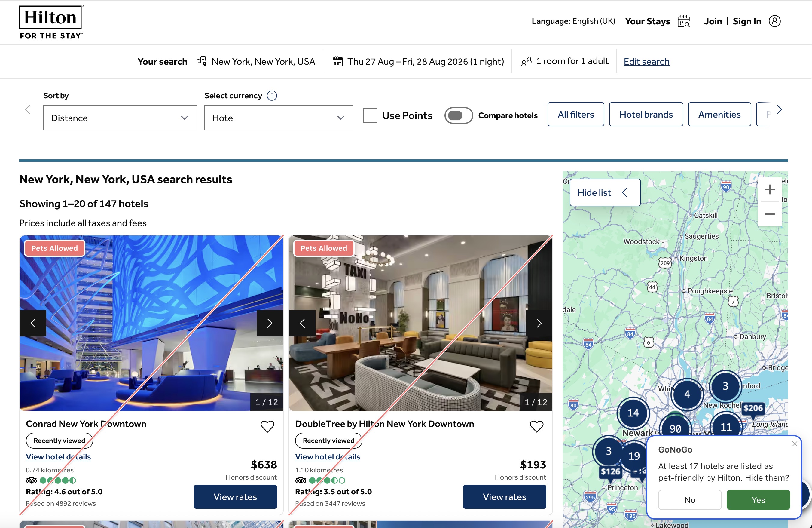Show next photo of DoubleTree New York Downtown

pyautogui.click(x=539, y=323)
